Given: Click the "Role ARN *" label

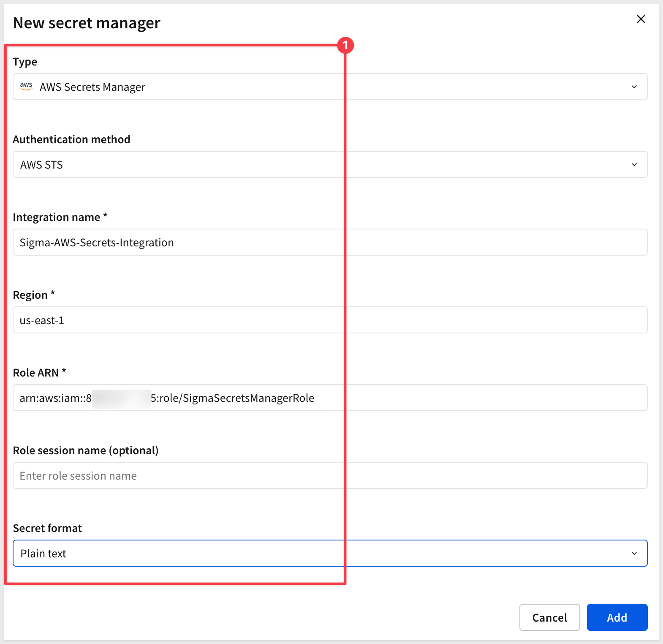Looking at the screenshot, I should [x=39, y=372].
